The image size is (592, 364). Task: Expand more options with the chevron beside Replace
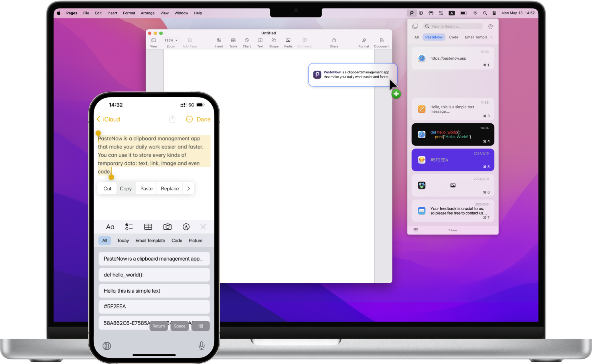coord(188,188)
